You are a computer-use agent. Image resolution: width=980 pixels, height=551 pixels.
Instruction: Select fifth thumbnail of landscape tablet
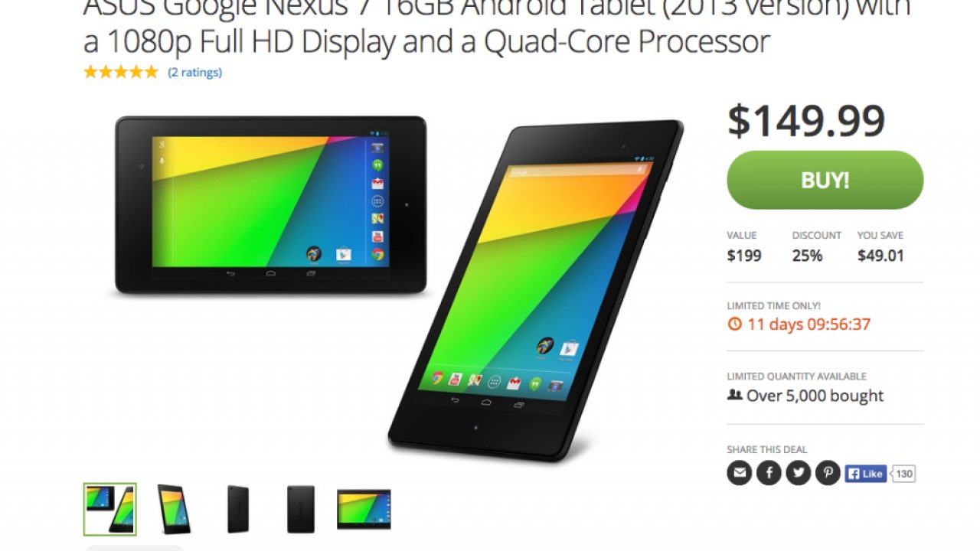click(x=364, y=509)
